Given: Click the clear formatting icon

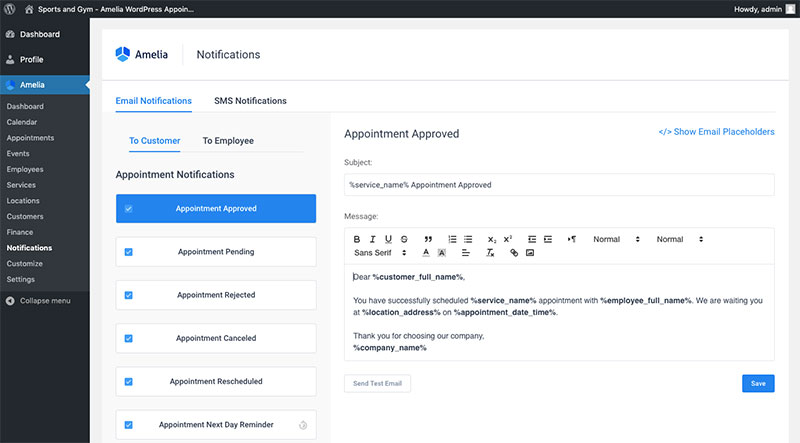Looking at the screenshot, I should coord(490,253).
